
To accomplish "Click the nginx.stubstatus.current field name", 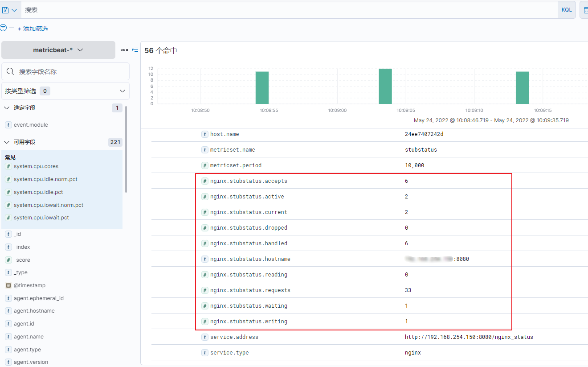I will tap(249, 212).
